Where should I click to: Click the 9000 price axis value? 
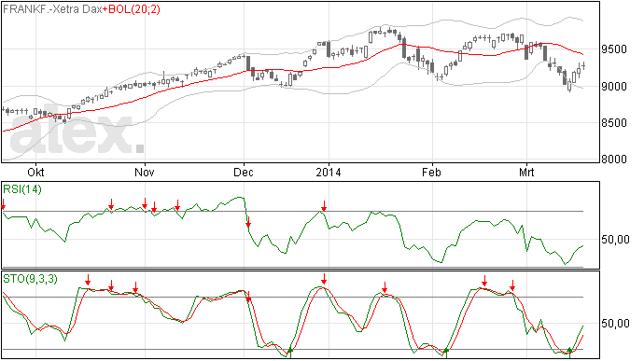tap(614, 86)
